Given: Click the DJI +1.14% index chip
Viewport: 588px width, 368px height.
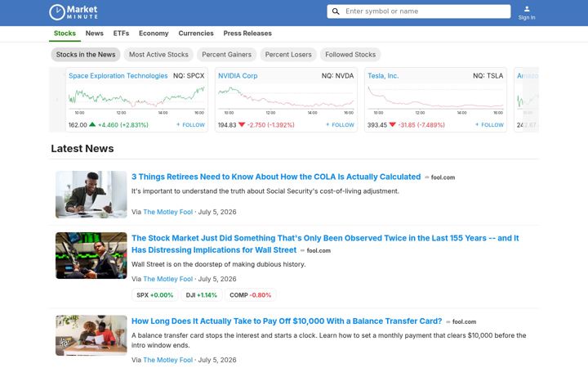Looking at the screenshot, I should [x=202, y=295].
